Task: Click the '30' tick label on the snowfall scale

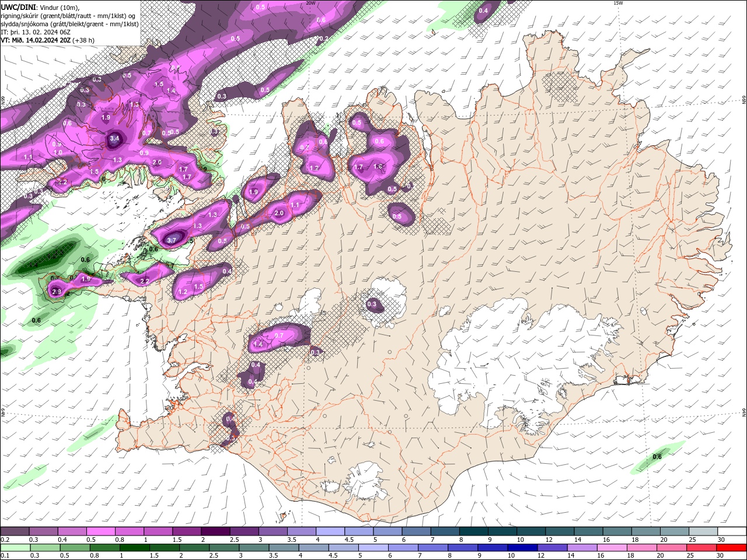Action: pos(721,540)
